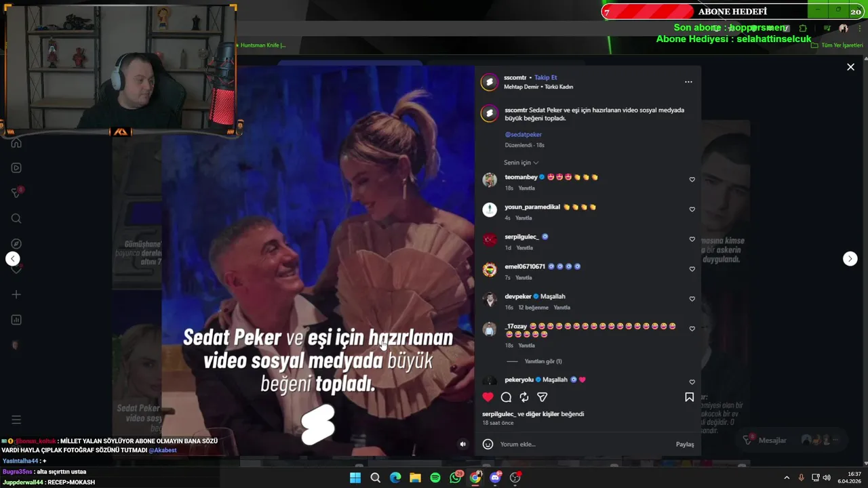Mute the video with speaker icon
The height and width of the screenshot is (488, 868).
coord(463,445)
